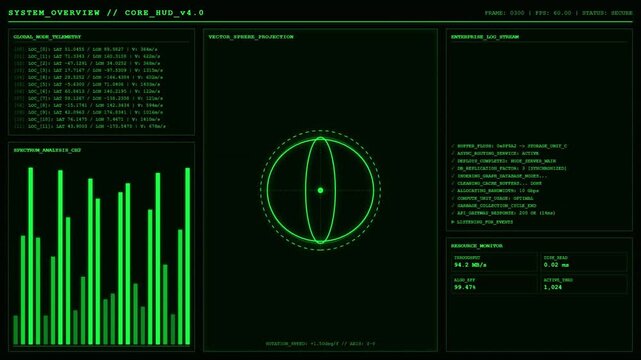Select the LOC_[0] telemetry row
This screenshot has width=641, height=360.
[85, 49]
